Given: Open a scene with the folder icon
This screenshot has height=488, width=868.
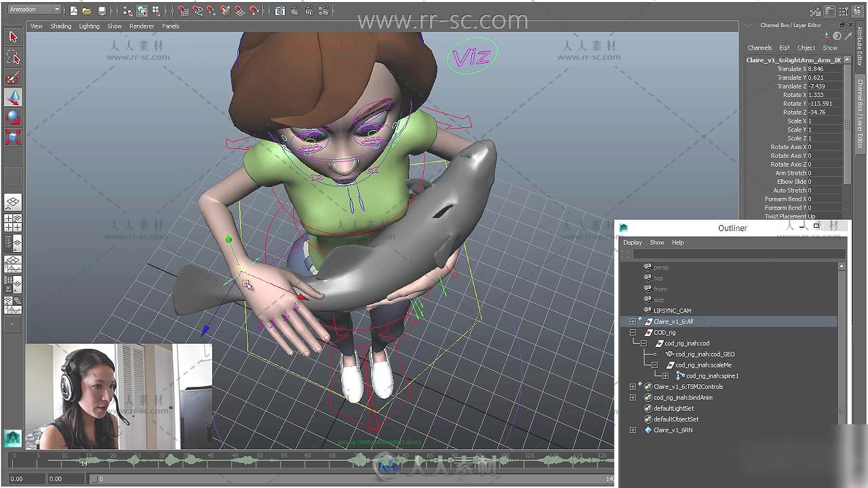Looking at the screenshot, I should point(87,11).
